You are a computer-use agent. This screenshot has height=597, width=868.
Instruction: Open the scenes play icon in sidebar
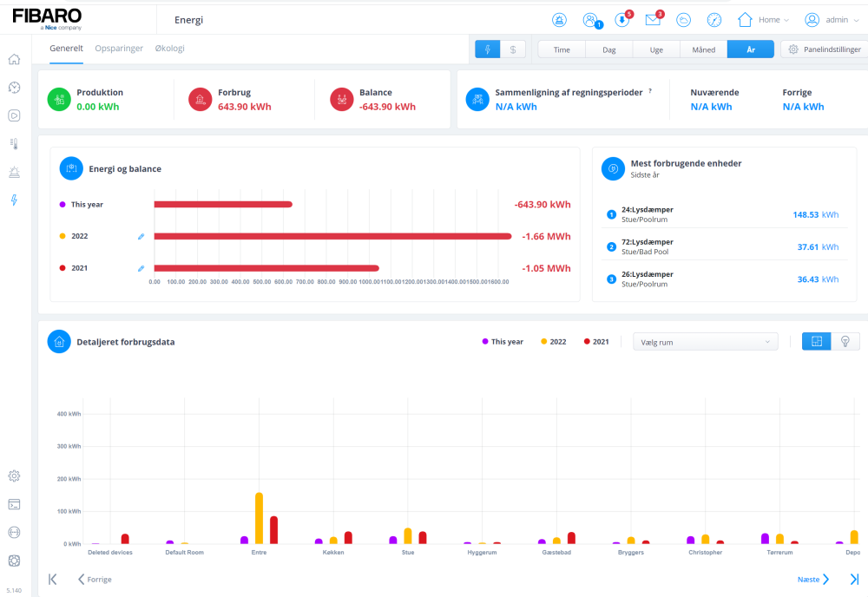[x=14, y=115]
